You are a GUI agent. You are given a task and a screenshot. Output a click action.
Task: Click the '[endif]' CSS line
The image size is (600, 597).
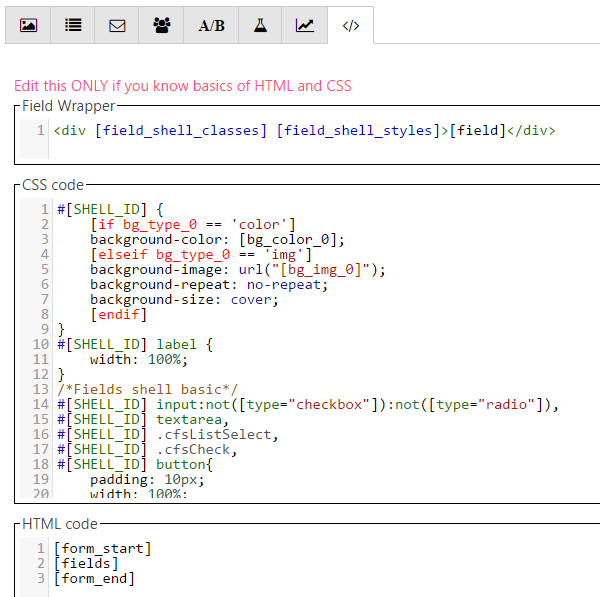point(119,314)
